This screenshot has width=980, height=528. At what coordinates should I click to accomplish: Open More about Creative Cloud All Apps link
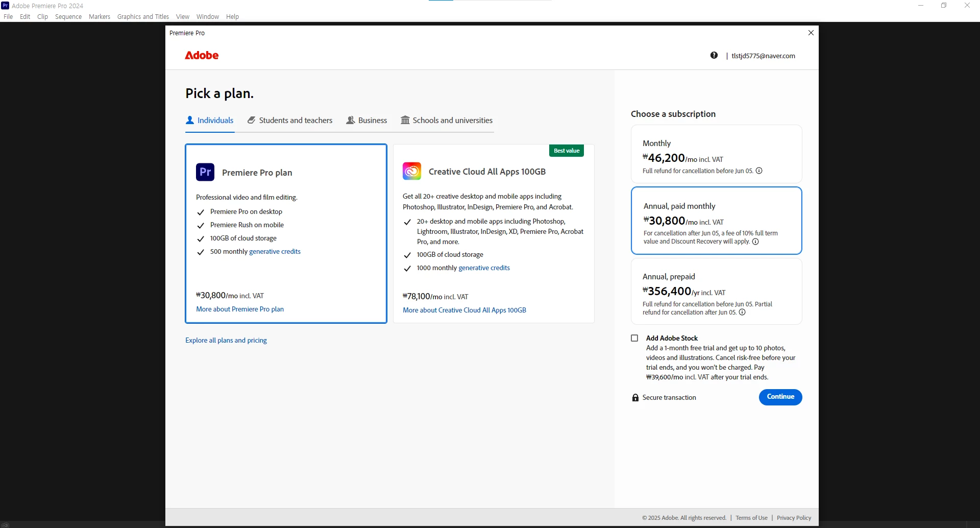pos(464,310)
